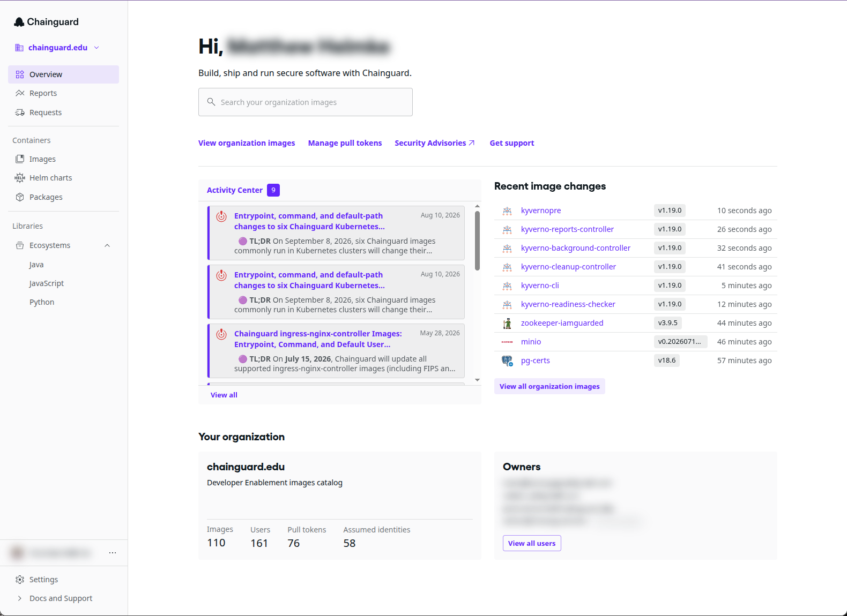
Task: Click the Reports chart icon
Action: coord(20,93)
